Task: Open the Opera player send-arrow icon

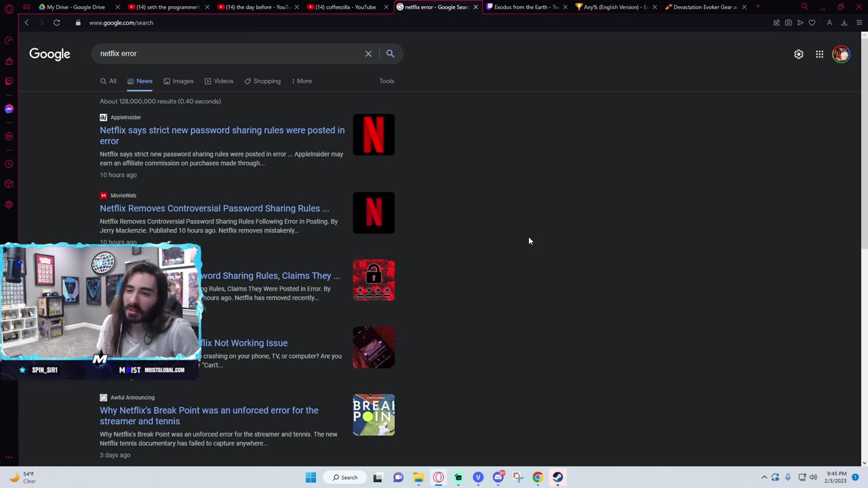Action: pos(800,22)
